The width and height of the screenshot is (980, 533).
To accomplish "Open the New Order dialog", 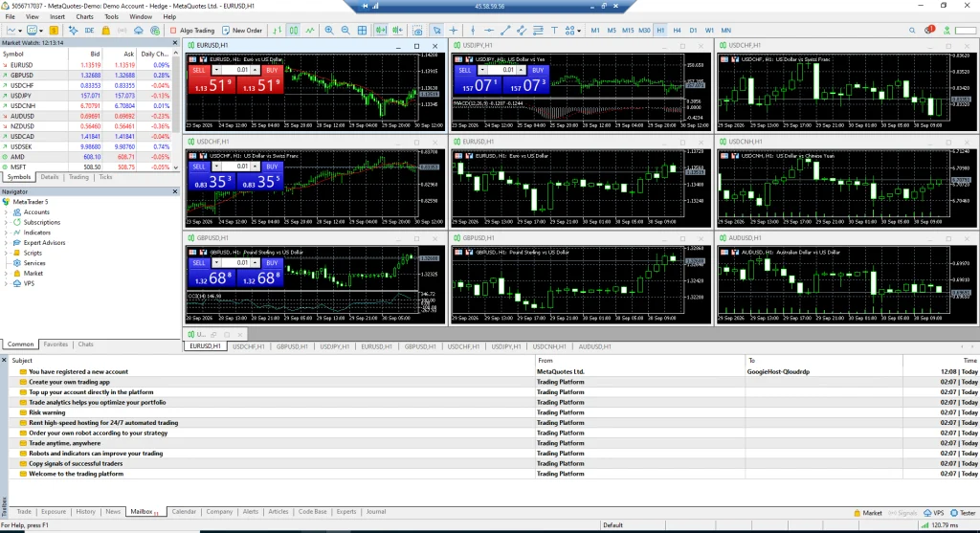I will (242, 30).
